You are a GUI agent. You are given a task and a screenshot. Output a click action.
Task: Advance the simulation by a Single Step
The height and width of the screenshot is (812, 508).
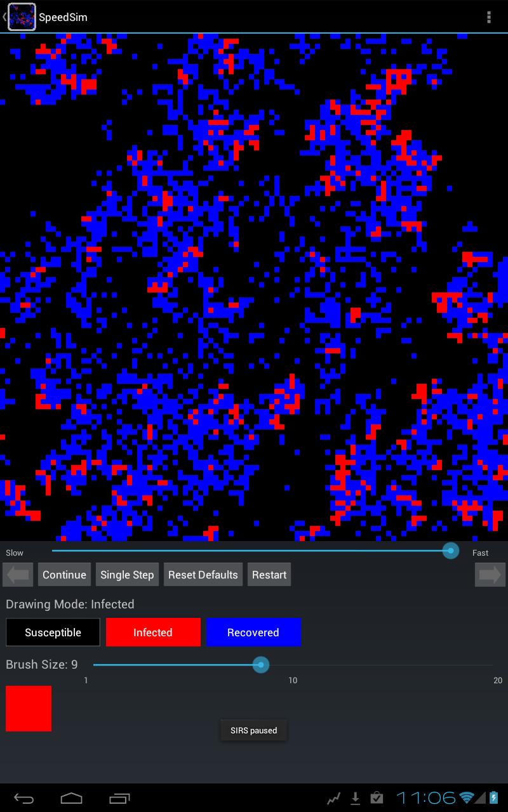[127, 575]
